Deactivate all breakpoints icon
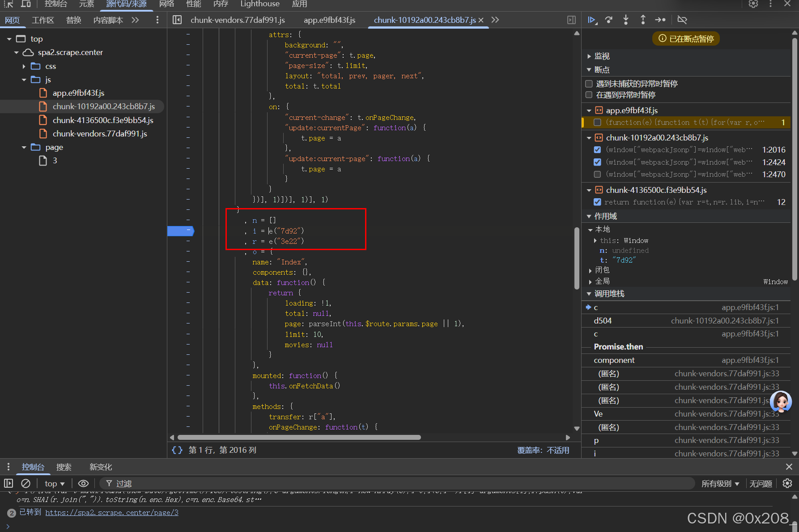The height and width of the screenshot is (532, 799). pyautogui.click(x=682, y=20)
